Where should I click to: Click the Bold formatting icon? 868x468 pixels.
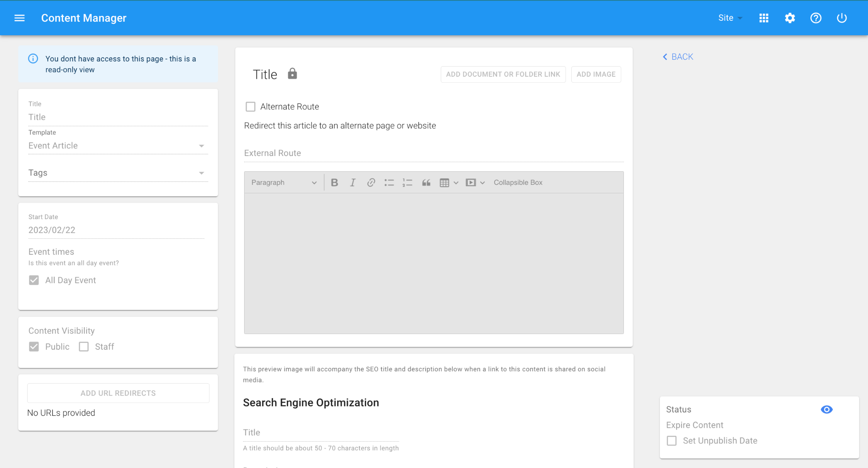334,182
